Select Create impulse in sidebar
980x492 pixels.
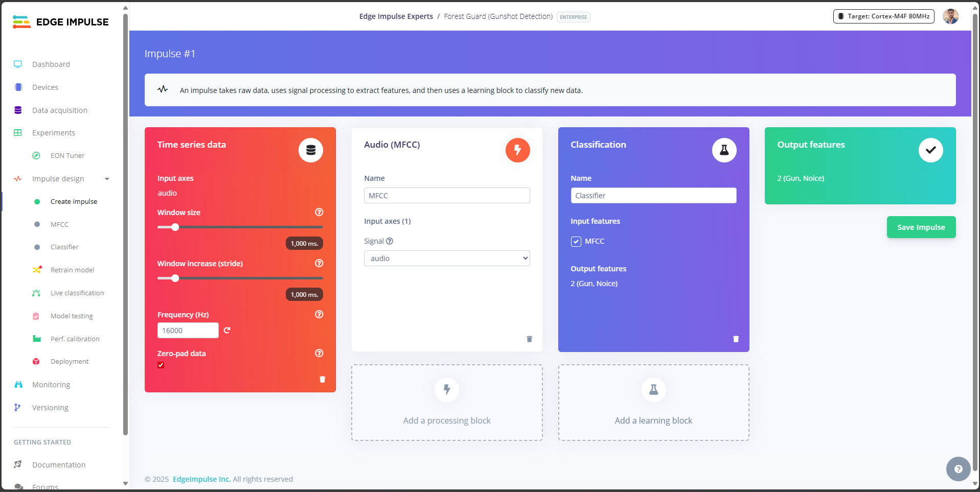click(x=74, y=202)
